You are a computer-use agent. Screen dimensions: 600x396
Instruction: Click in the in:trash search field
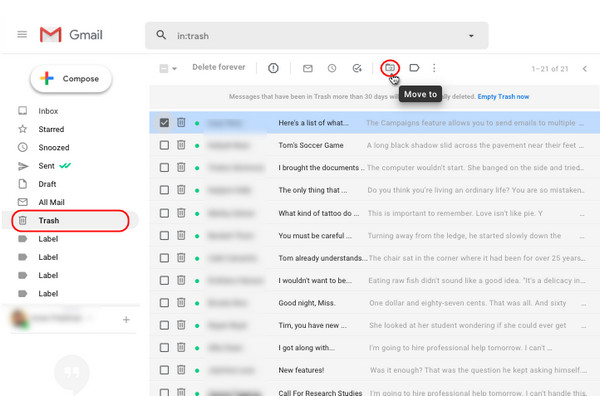pyautogui.click(x=316, y=36)
